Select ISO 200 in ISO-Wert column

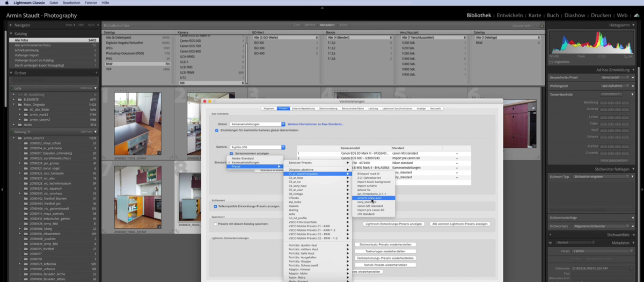(x=285, y=48)
